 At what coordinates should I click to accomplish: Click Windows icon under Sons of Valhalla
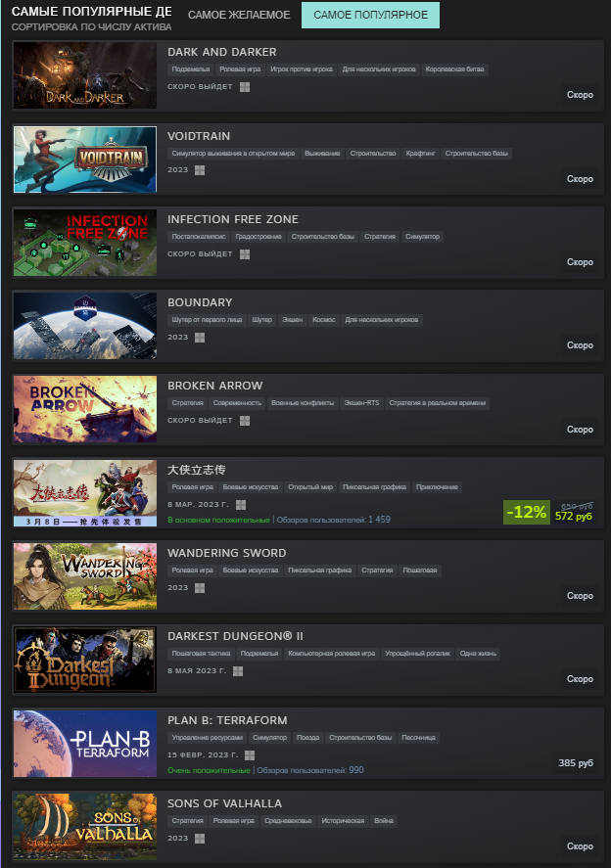coord(200,839)
